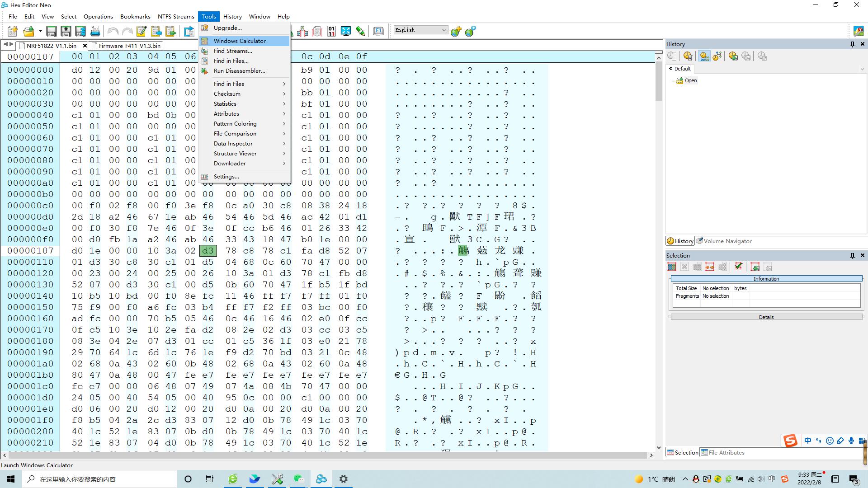868x488 pixels.
Task: Click the Print toolbar icon
Action: [95, 31]
